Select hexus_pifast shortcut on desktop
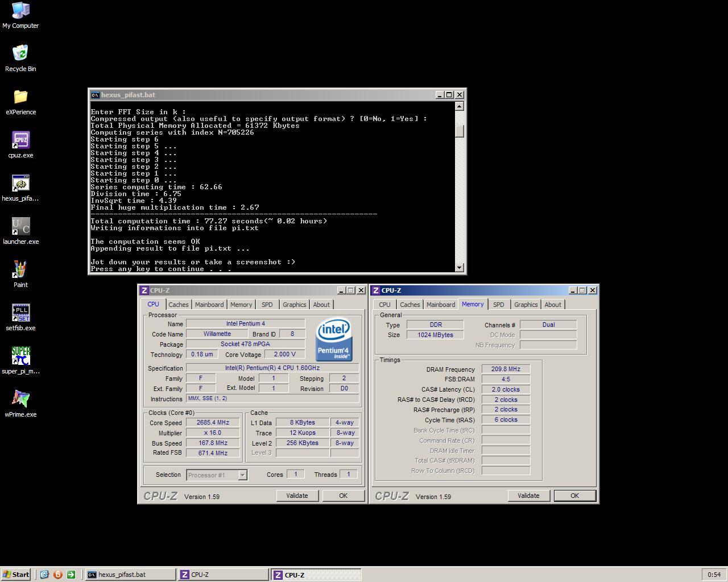The image size is (728, 582). coord(20,188)
